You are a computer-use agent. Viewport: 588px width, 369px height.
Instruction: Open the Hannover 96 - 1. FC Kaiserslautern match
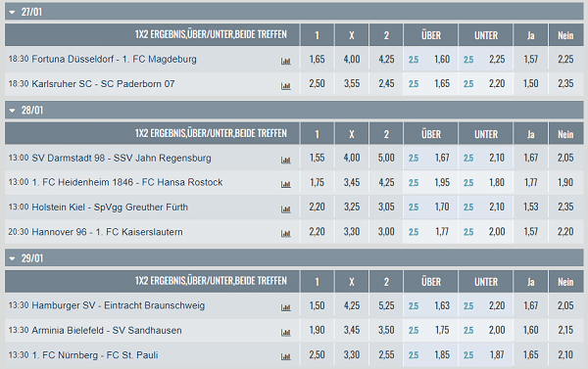tap(107, 232)
